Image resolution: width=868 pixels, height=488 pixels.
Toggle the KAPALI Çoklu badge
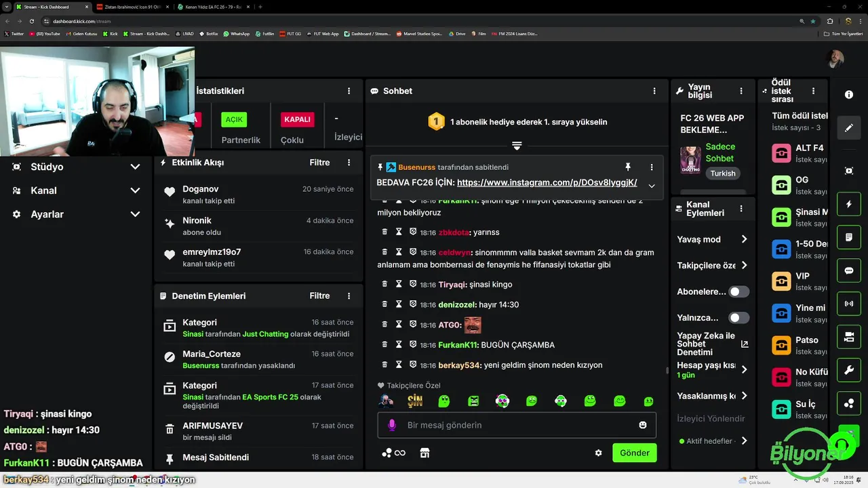[297, 119]
